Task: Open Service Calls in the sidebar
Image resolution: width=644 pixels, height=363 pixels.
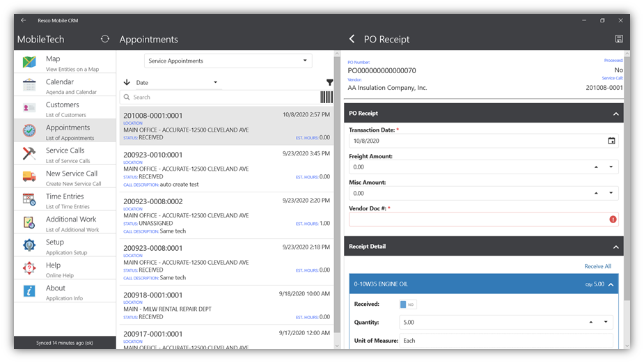Action: [x=65, y=154]
